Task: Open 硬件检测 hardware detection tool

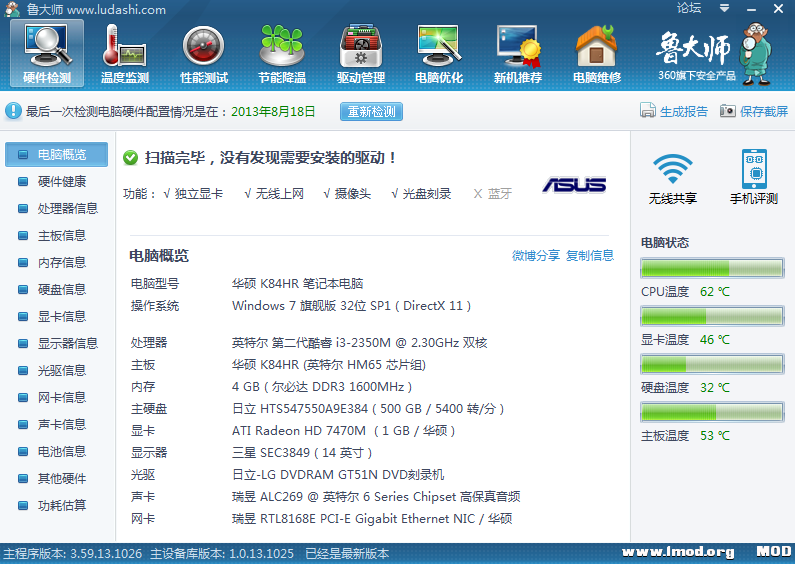Action: [x=47, y=53]
